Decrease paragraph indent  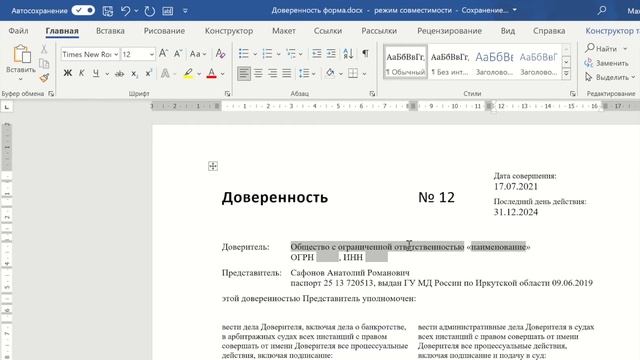[316, 53]
